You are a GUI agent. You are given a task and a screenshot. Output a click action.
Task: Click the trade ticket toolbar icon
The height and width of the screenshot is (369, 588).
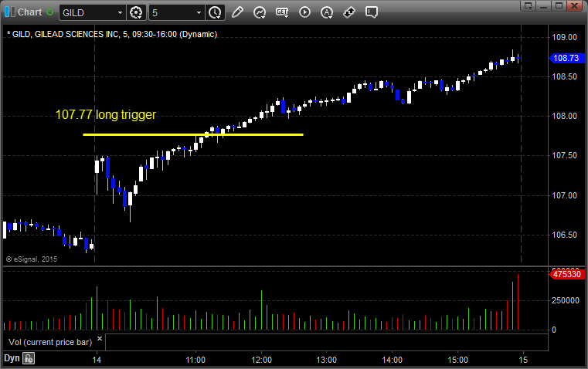coord(349,12)
